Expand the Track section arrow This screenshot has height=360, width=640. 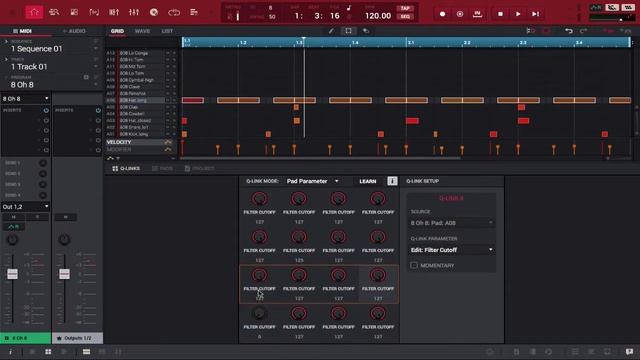6,60
